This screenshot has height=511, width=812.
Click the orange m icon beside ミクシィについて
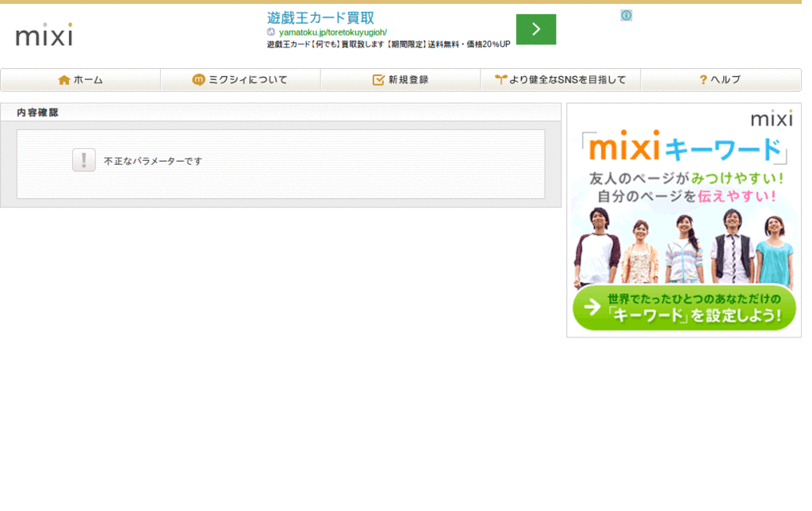tap(198, 80)
